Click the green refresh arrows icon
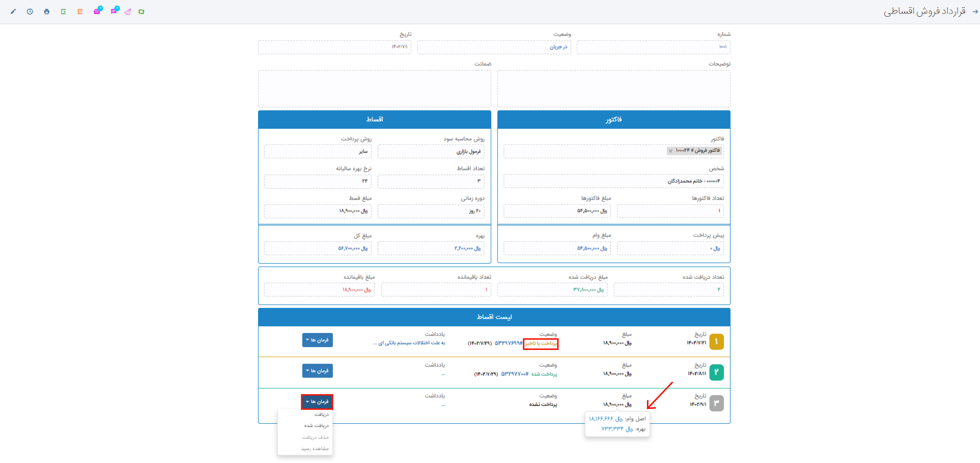This screenshot has width=980, height=463. [x=141, y=12]
